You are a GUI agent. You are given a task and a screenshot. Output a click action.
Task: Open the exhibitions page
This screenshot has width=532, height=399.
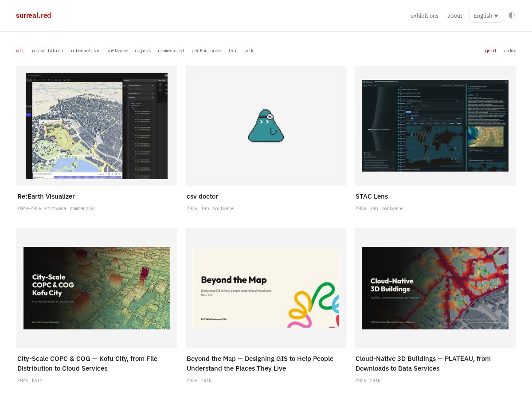424,16
